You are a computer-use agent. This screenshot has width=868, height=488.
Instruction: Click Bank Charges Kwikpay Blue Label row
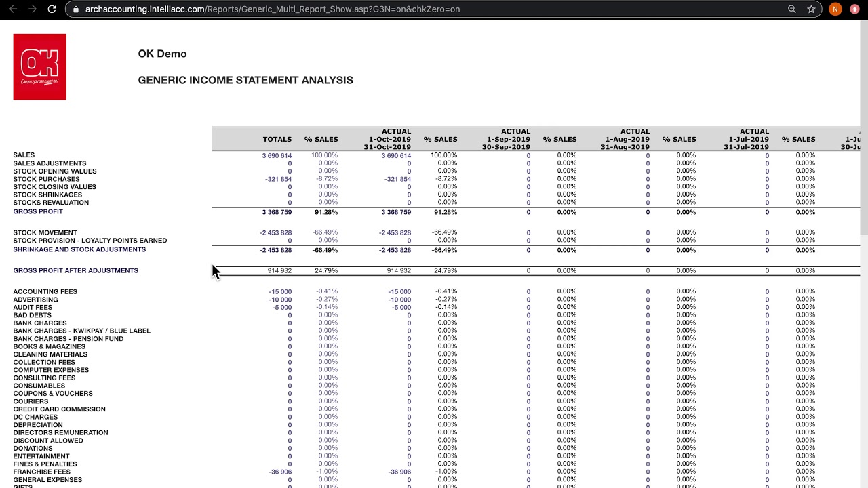pos(81,331)
